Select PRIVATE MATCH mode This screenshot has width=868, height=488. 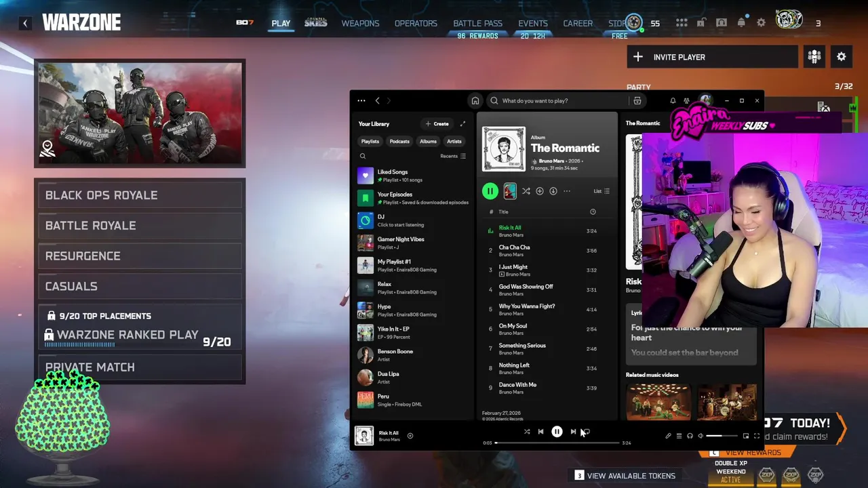tap(140, 367)
